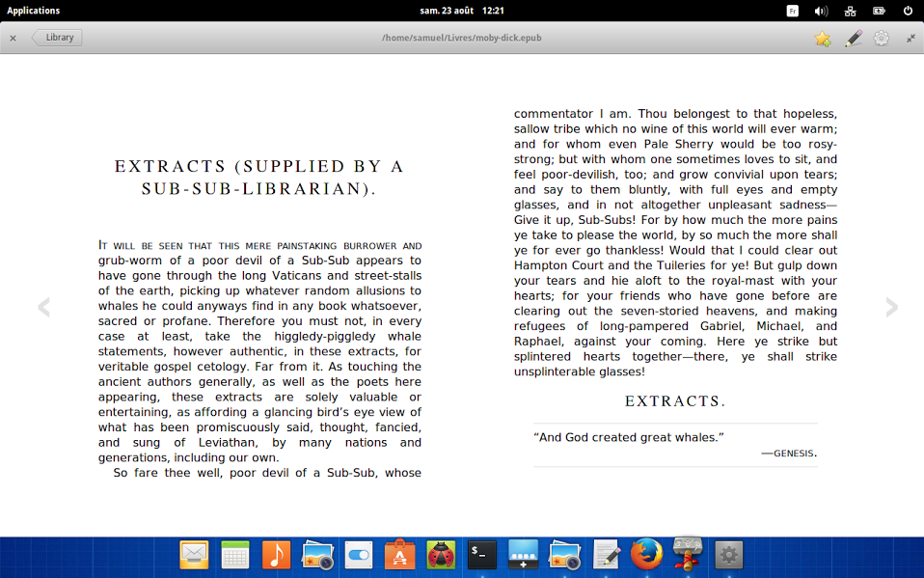Click the word 'poor-devilish' in the text
The image size is (924, 578).
click(x=579, y=175)
